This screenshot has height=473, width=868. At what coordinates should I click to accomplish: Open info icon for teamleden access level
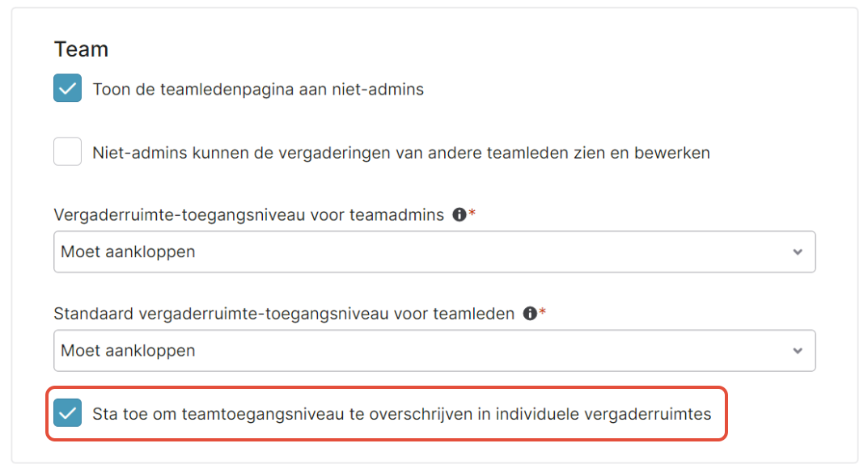tap(530, 314)
